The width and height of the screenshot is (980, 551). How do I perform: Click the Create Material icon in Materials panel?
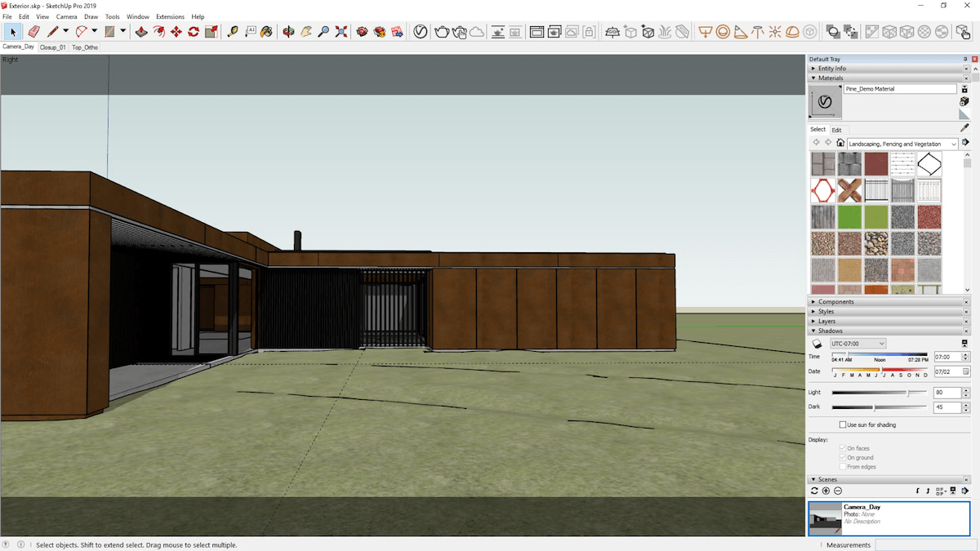point(964,101)
